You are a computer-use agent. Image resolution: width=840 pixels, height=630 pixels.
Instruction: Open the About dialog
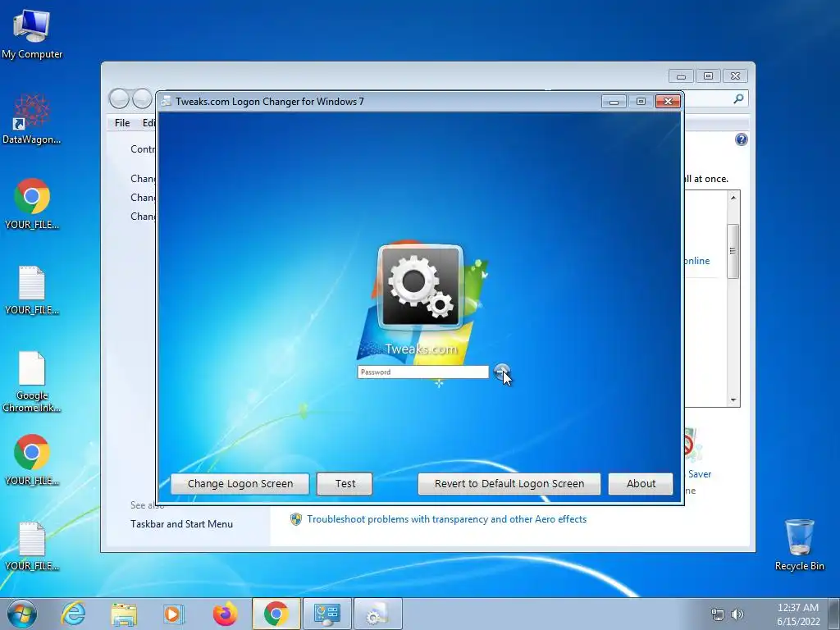coord(641,484)
